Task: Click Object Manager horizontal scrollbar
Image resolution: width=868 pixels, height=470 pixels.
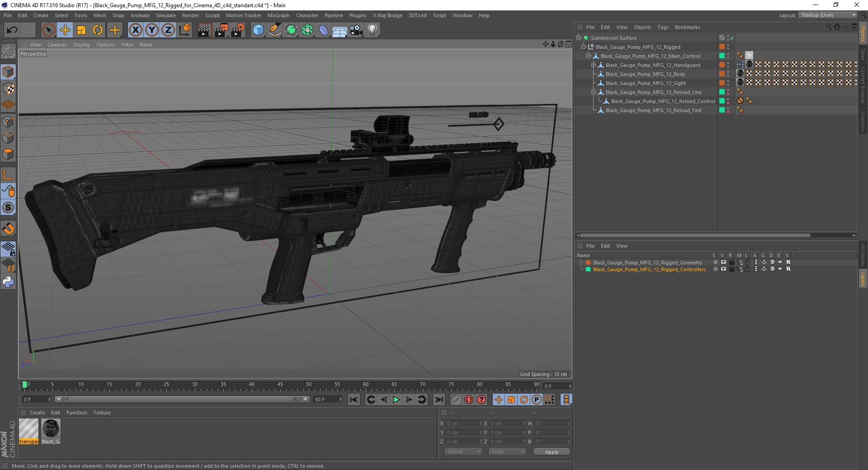Action: click(695, 235)
